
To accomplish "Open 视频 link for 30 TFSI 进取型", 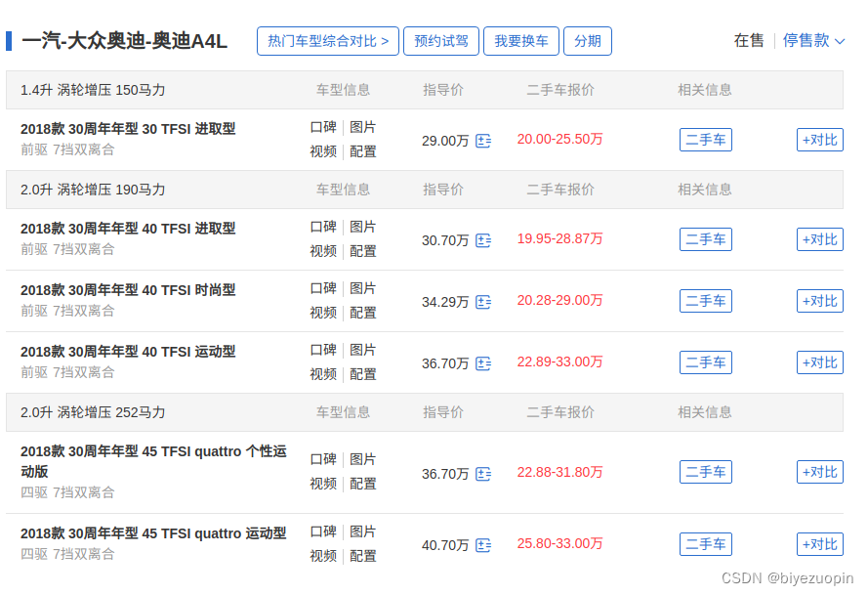I will tap(323, 151).
